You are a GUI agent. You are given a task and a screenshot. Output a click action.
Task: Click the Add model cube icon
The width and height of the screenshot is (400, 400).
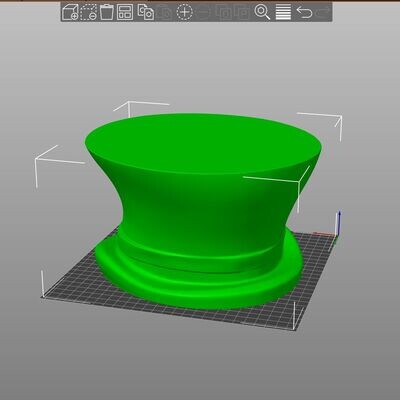click(x=70, y=12)
